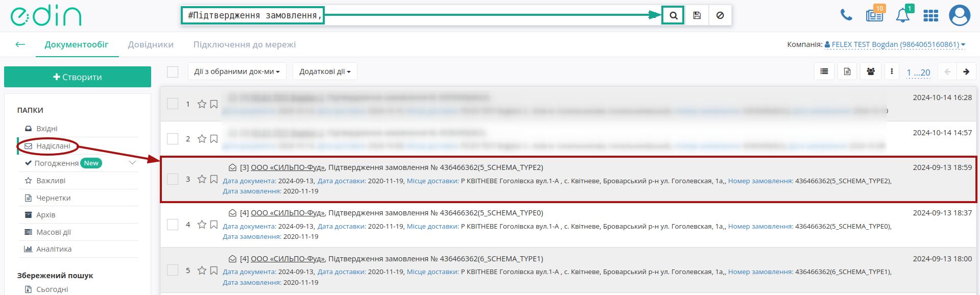
Task: Check the checkbox for row 5
Action: point(173,270)
